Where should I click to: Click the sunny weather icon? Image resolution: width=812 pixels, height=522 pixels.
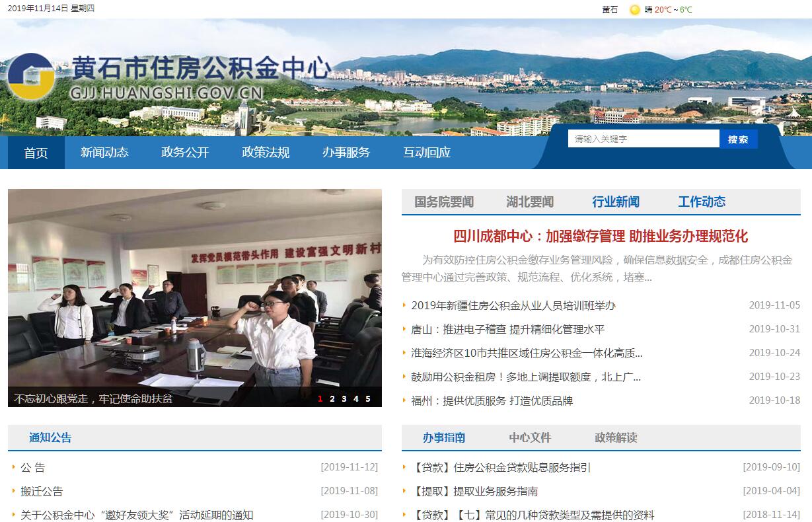pyautogui.click(x=635, y=10)
